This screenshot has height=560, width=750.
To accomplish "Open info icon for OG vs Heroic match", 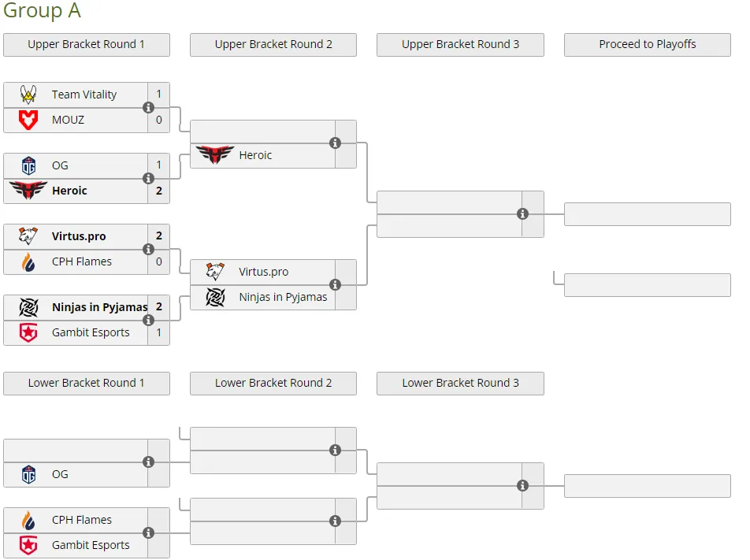I will click(x=148, y=178).
